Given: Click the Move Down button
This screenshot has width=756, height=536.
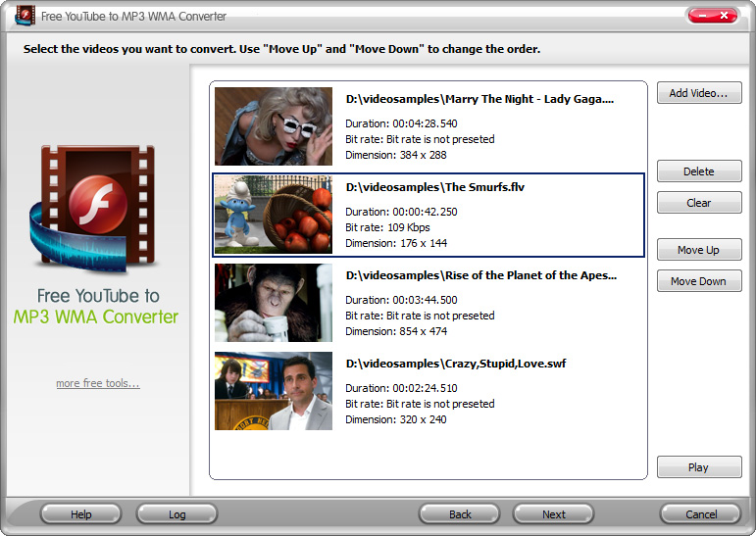Looking at the screenshot, I should (698, 281).
